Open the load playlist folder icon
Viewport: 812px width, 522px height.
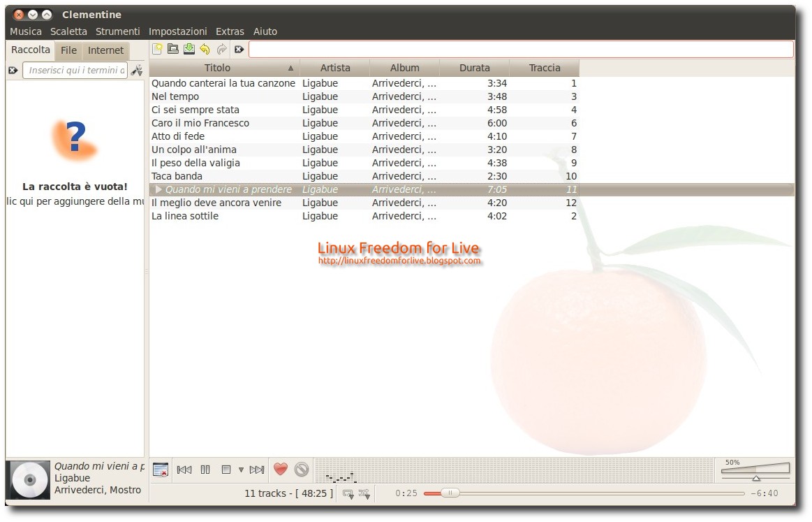pos(173,49)
